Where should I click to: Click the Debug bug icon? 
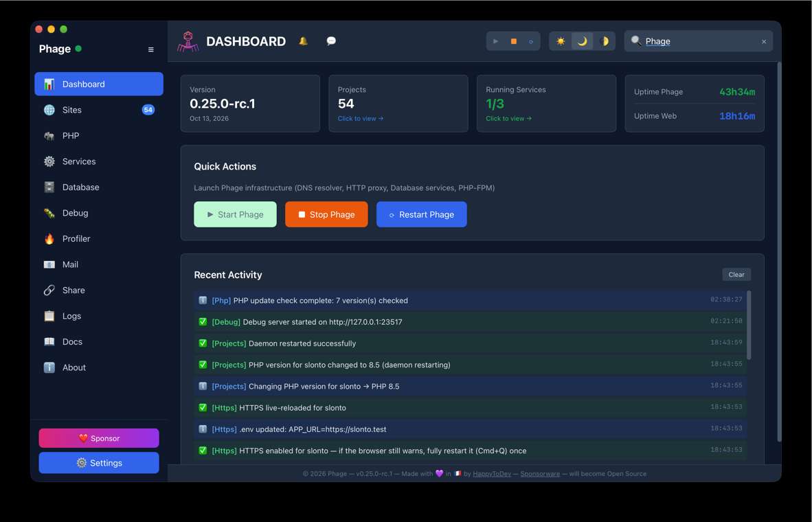pos(49,213)
